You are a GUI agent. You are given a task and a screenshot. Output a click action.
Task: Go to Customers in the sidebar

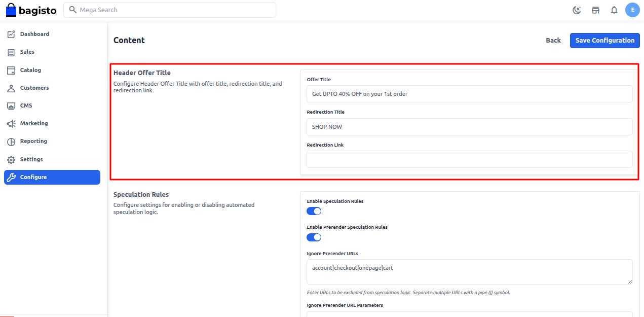pos(34,88)
